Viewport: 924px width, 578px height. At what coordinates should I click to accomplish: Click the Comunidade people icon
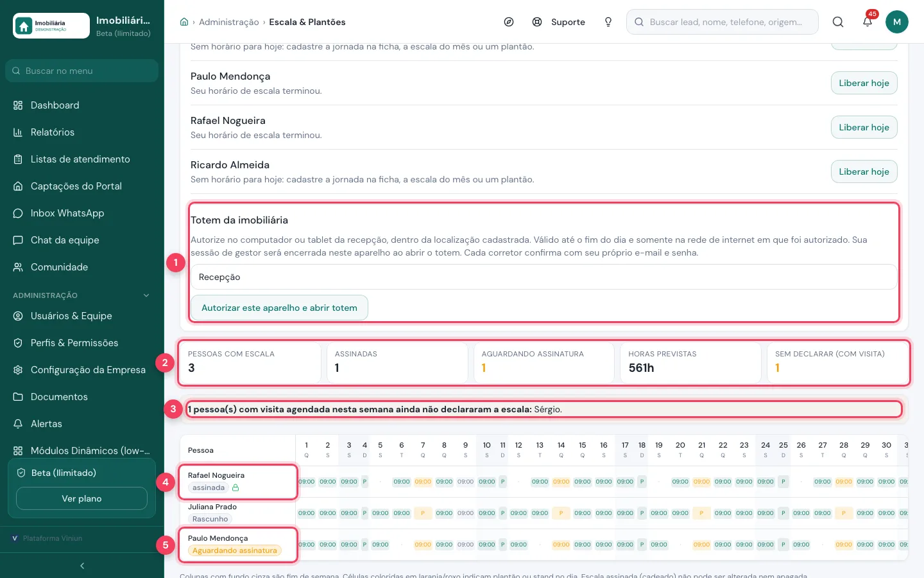point(18,267)
